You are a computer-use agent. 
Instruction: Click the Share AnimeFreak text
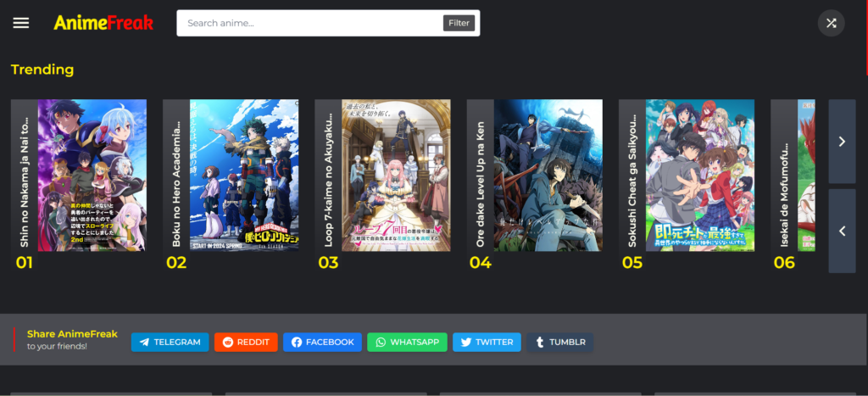point(72,334)
